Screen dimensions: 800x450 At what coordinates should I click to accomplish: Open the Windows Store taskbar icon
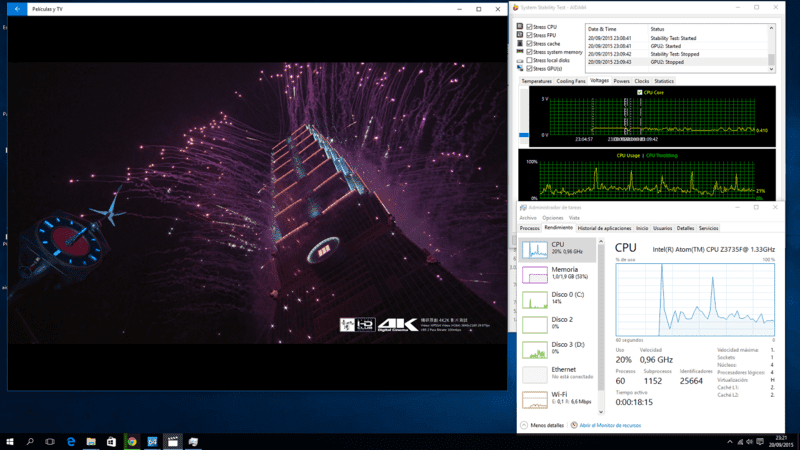coord(111,442)
